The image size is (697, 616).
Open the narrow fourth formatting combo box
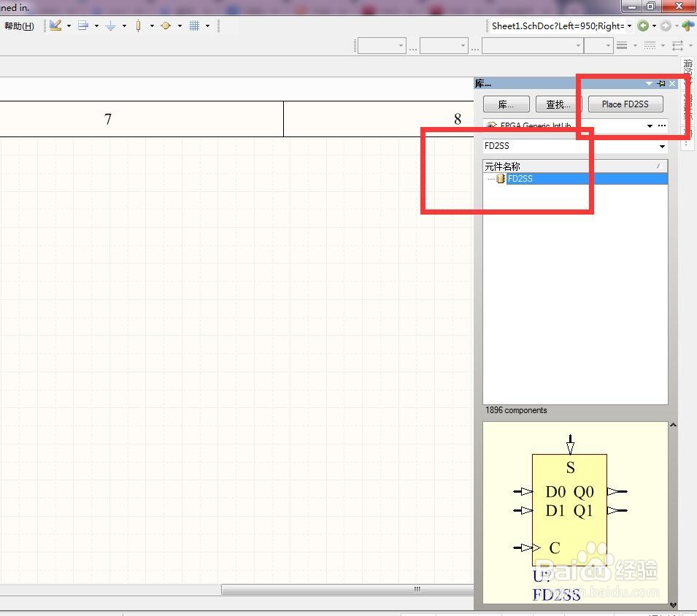(598, 45)
